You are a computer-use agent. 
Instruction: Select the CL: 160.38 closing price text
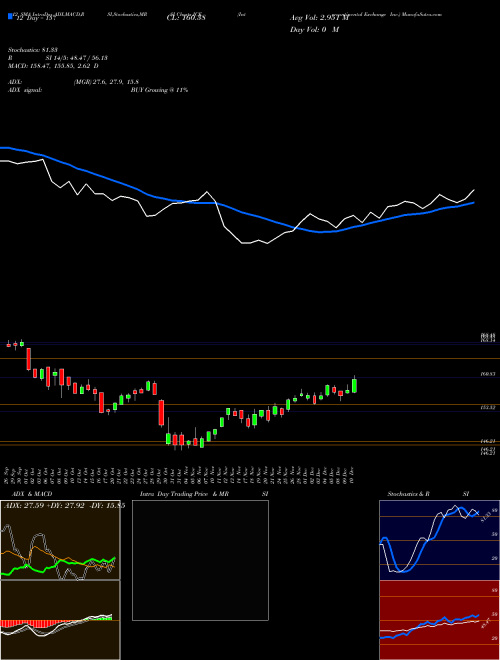click(x=186, y=18)
